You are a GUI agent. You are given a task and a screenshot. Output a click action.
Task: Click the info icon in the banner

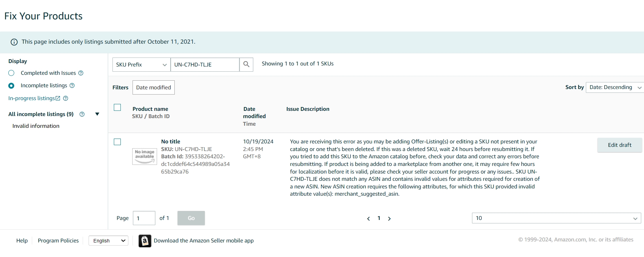[14, 42]
